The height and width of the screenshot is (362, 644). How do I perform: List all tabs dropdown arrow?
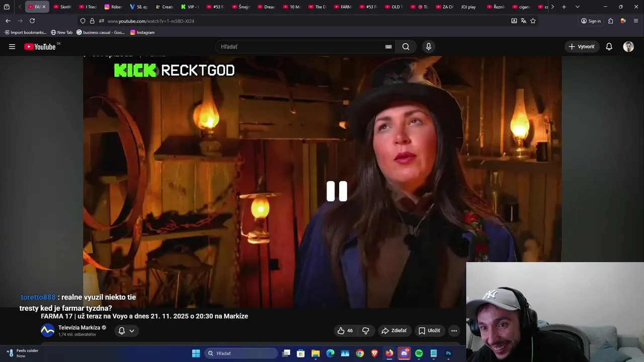click(577, 7)
